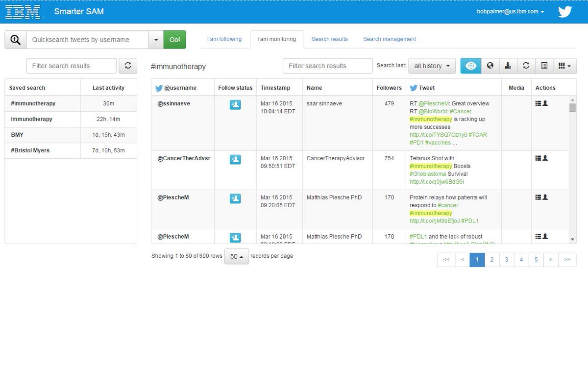Refresh tweet results with circular arrows icon

coord(526,66)
